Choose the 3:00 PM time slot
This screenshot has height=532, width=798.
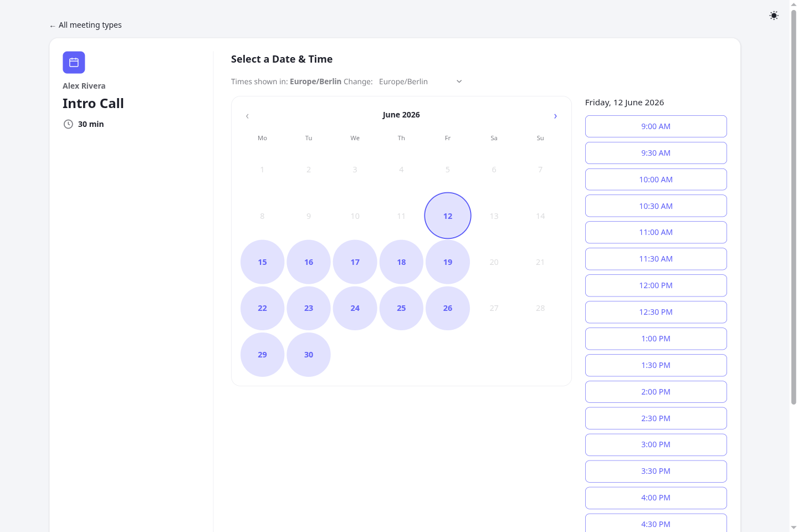click(656, 444)
